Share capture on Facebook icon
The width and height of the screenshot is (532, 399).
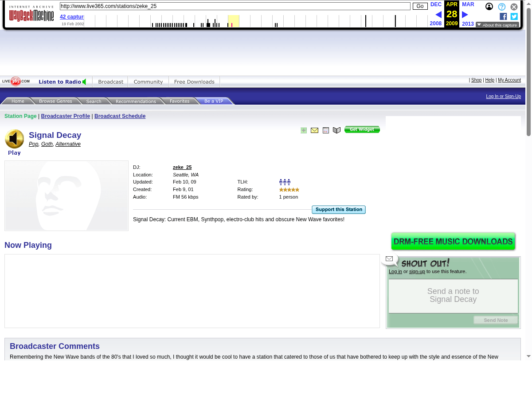click(x=503, y=16)
